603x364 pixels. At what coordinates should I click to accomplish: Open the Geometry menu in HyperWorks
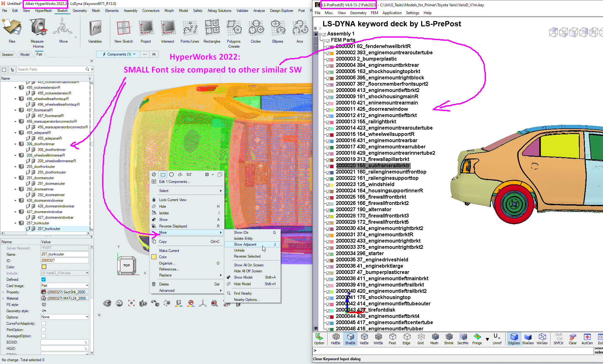coord(80,11)
